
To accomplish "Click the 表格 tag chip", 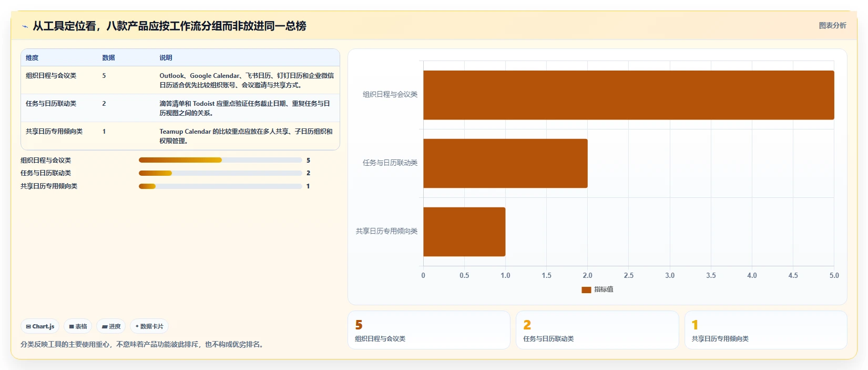I will coord(78,326).
